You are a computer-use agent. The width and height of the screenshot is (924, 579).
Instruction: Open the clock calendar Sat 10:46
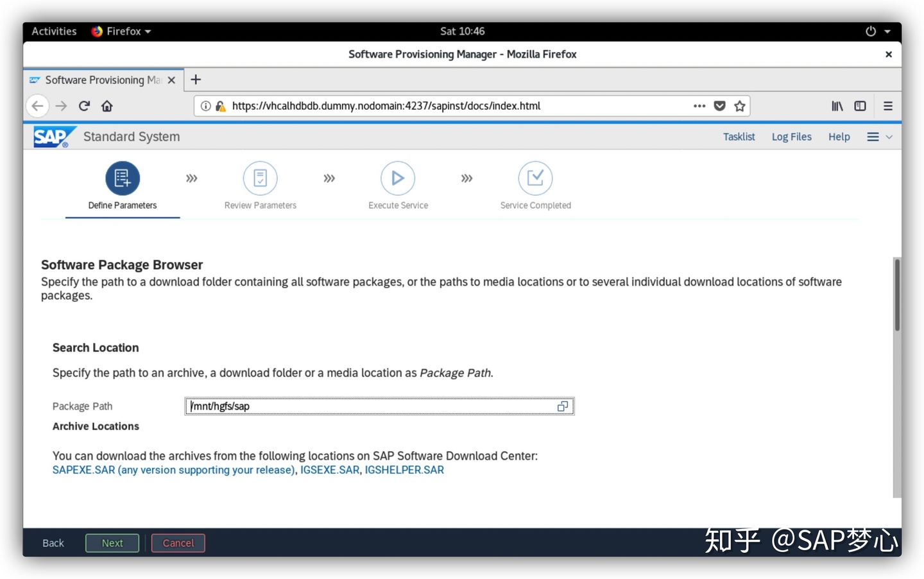462,31
